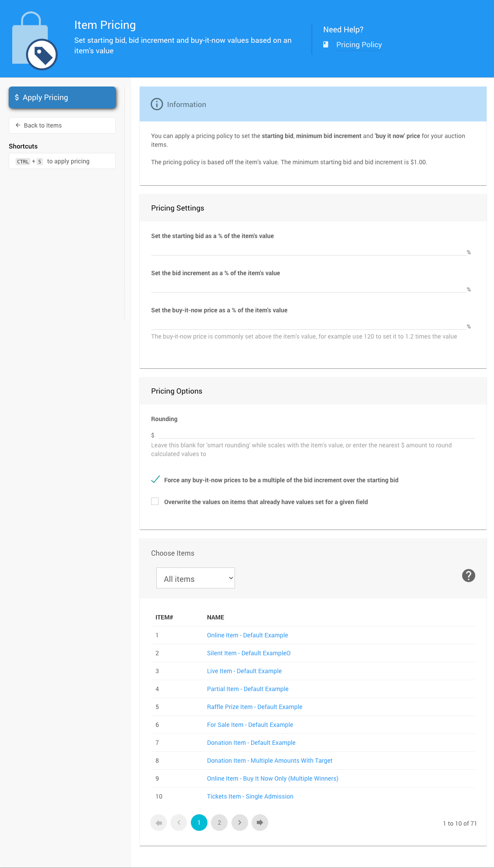Image resolution: width=494 pixels, height=868 pixels.
Task: Select page 1 in pagination
Action: point(199,823)
